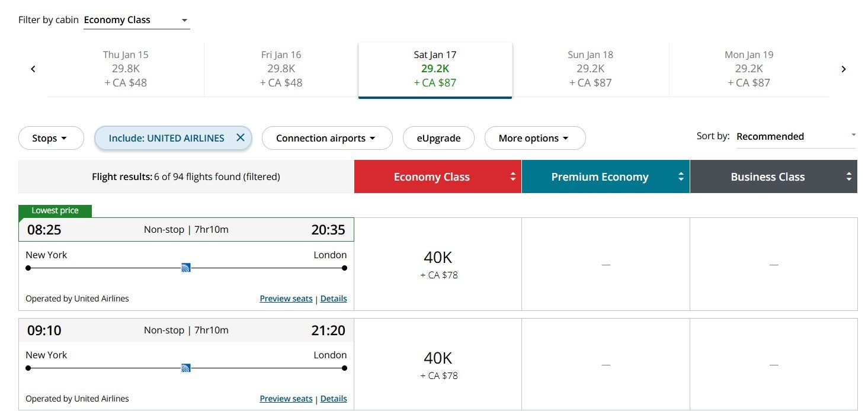The image size is (868, 411).
Task: Open Preview seats for the 08:25 flight
Action: point(286,298)
